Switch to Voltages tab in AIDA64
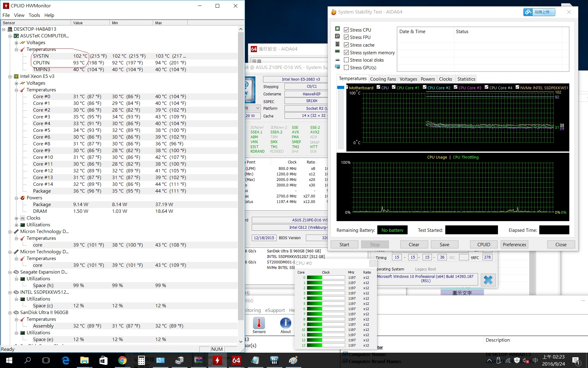 point(408,79)
